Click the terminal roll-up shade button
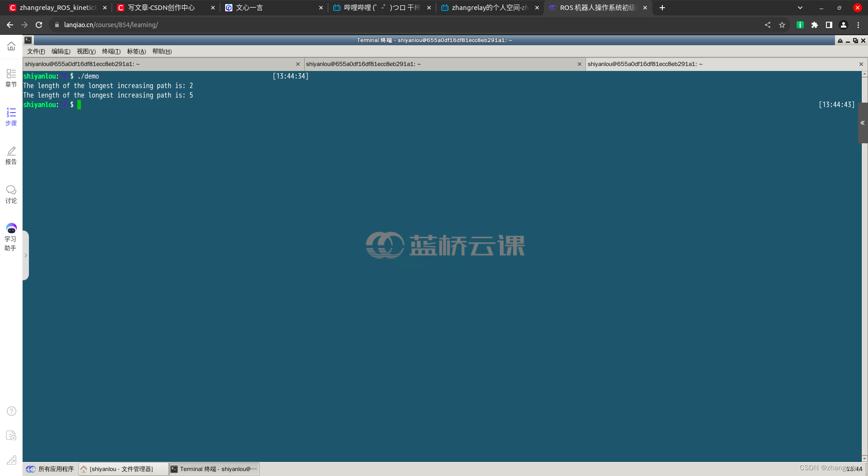The height and width of the screenshot is (476, 868). pyautogui.click(x=840, y=40)
